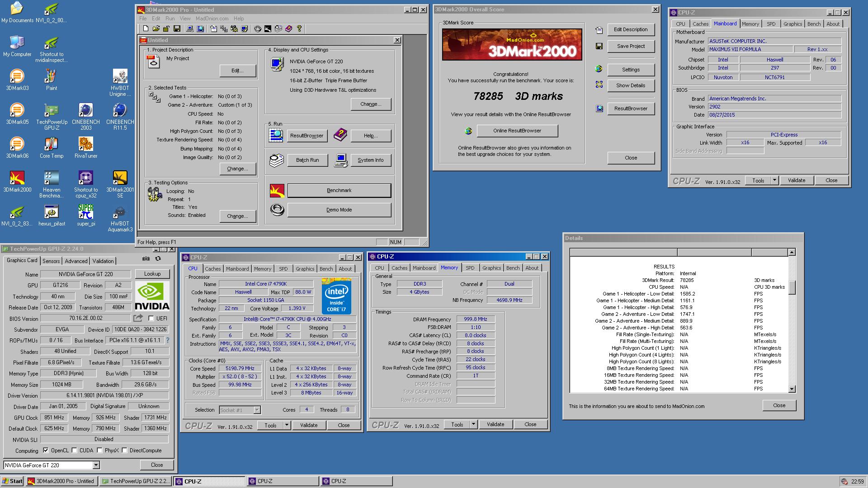
Task: Click the Batch Run stack toolbar icon
Action: tap(278, 28)
